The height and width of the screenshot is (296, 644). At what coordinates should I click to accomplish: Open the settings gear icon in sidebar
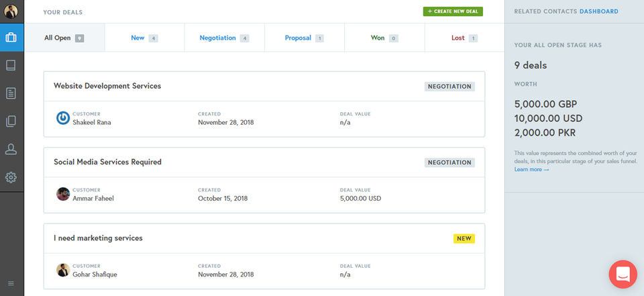11,177
